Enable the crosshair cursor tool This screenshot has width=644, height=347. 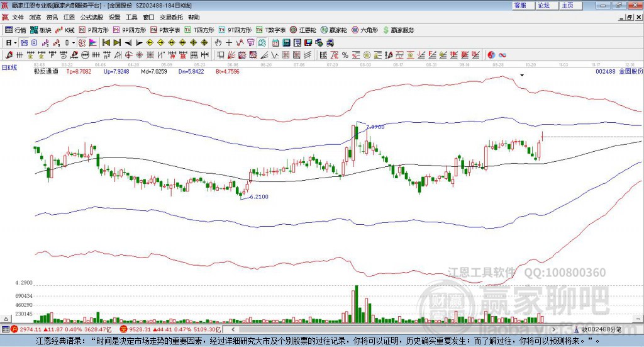point(229,43)
